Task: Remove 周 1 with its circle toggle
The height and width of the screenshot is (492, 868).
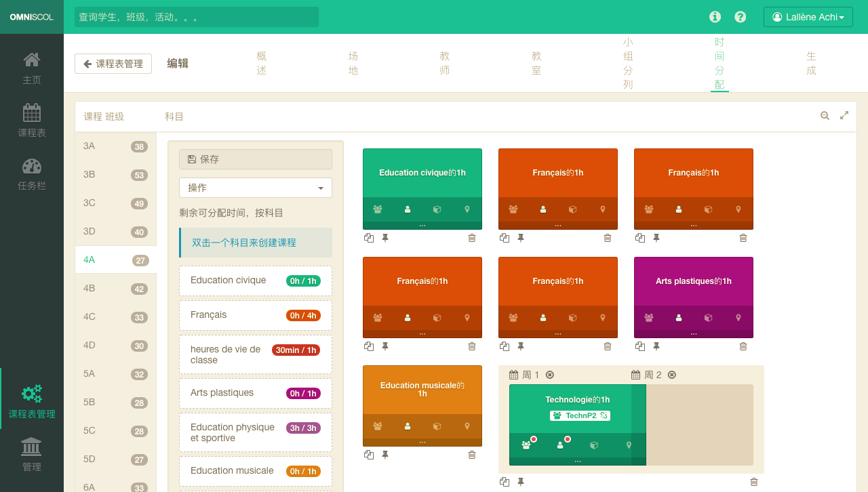Action: coord(550,375)
